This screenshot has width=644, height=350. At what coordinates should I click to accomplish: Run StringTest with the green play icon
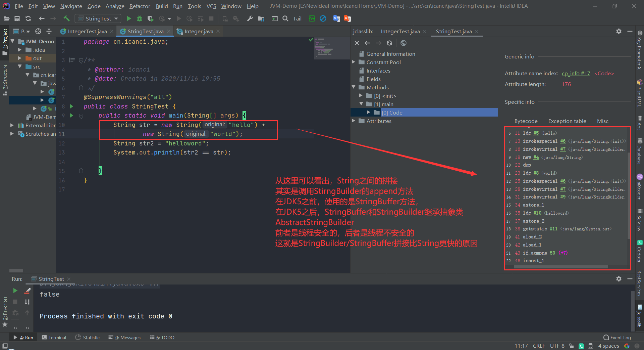[x=129, y=19]
